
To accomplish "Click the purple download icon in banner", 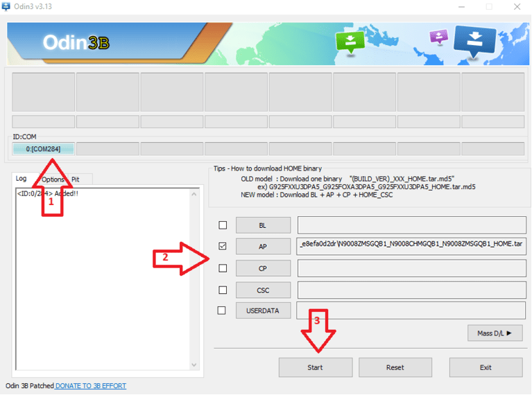I will coord(438,37).
